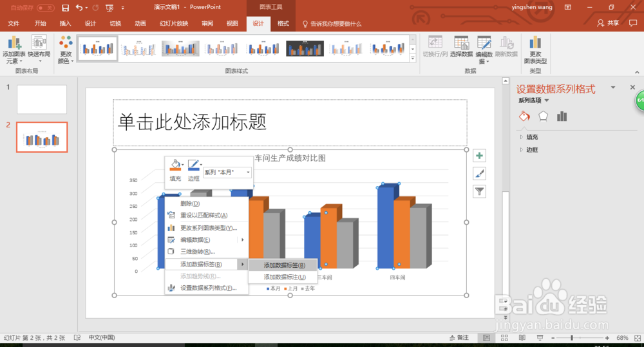644x347 pixels.
Task: Click the Chart Filters funnel button
Action: pos(479,191)
